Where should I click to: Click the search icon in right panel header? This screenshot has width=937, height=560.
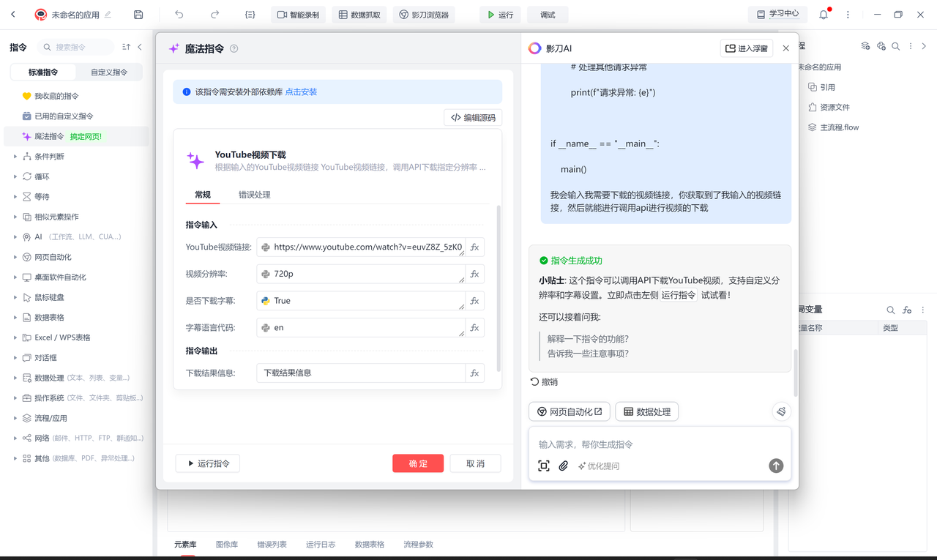pyautogui.click(x=895, y=46)
